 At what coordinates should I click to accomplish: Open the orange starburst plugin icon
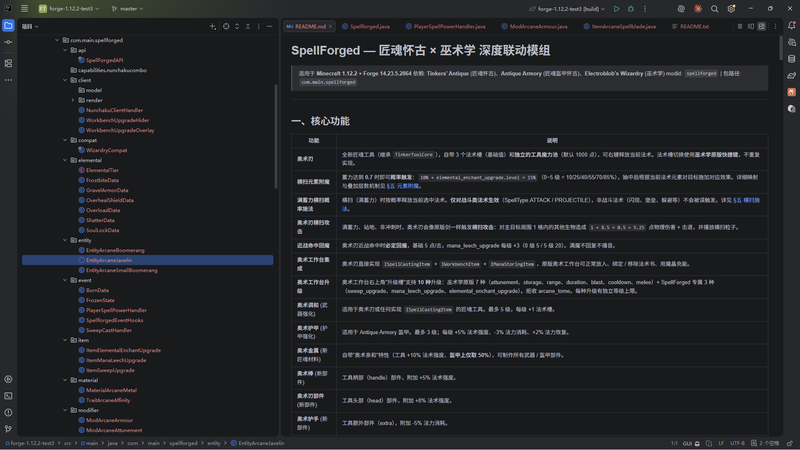pos(697,9)
